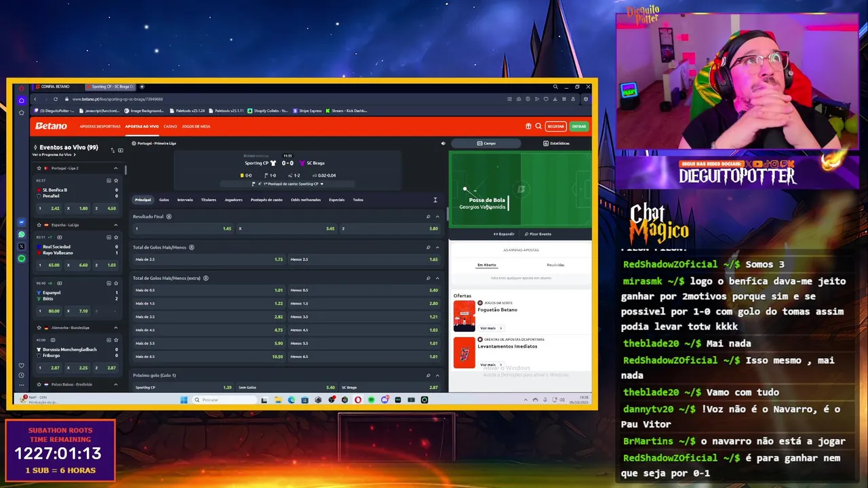The height and width of the screenshot is (488, 868).
Task: Switch to the Estatísticas tab
Action: click(556, 143)
